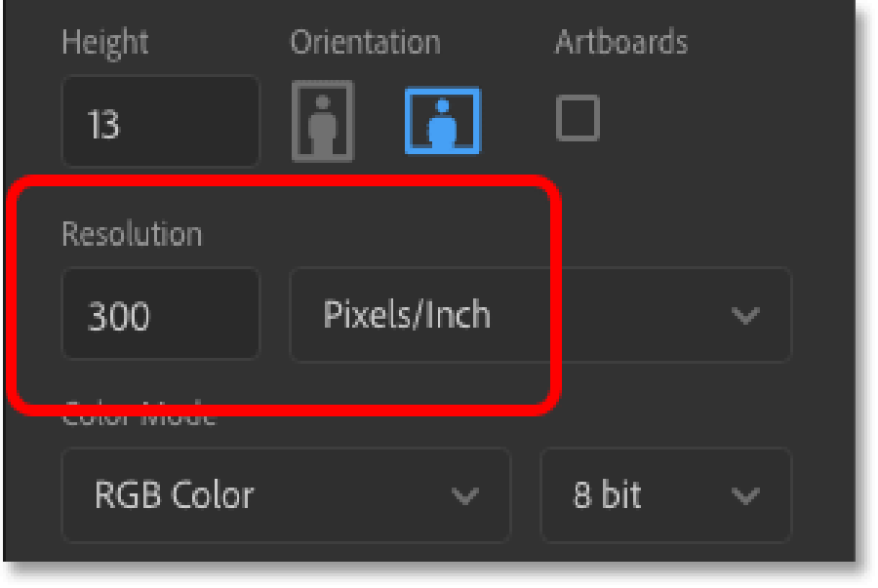
Task: Open the Pixels/Inch units dropdown
Action: point(540,315)
